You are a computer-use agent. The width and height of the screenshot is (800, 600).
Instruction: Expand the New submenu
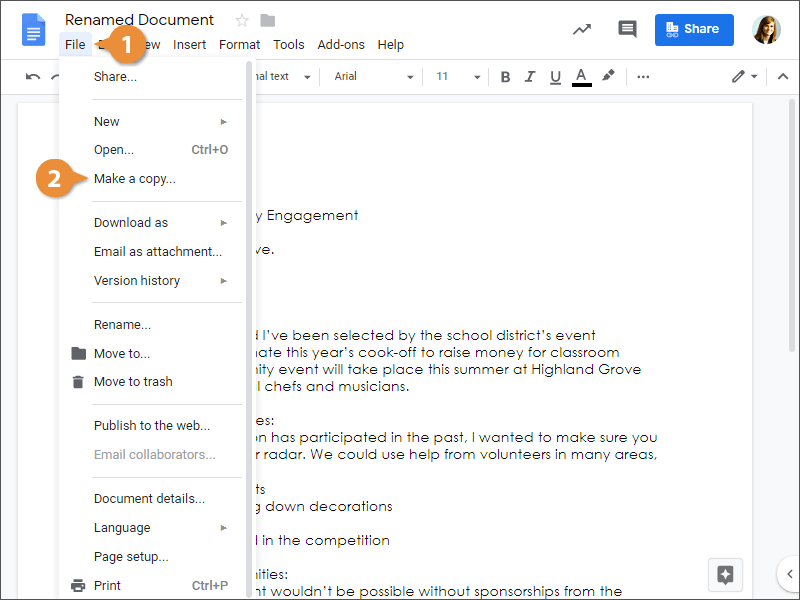[x=160, y=121]
